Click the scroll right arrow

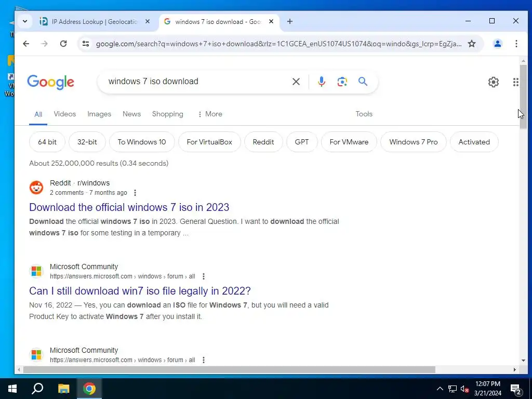515,369
